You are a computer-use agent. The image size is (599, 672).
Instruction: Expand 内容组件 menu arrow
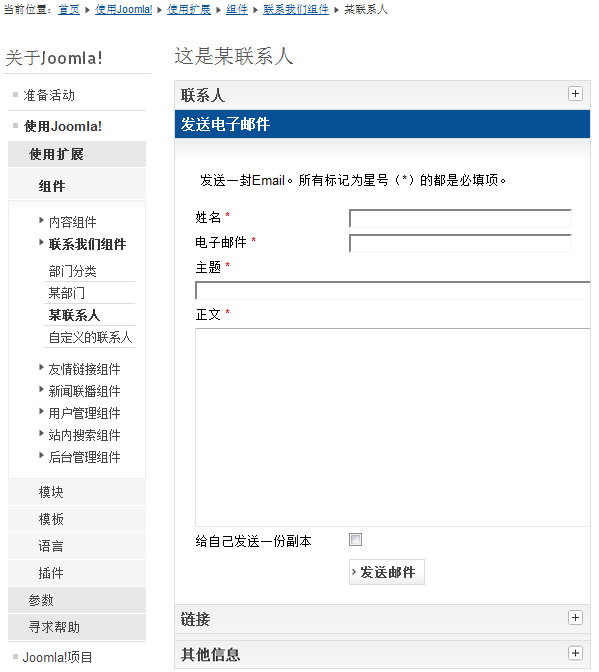point(41,220)
